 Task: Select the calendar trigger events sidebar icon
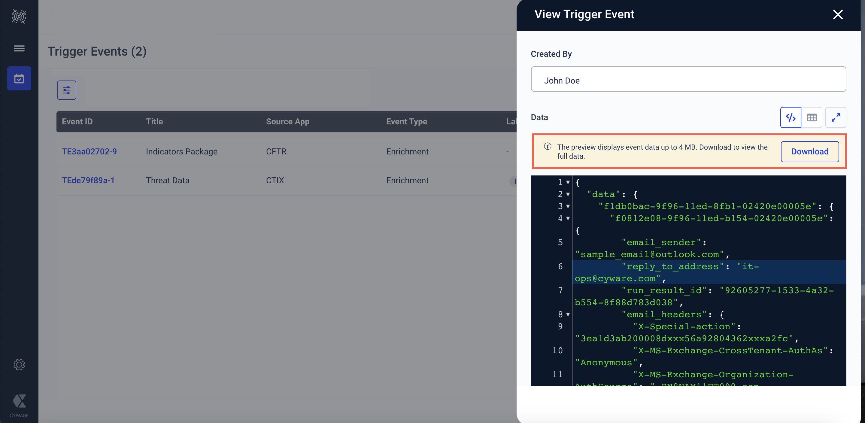19,78
